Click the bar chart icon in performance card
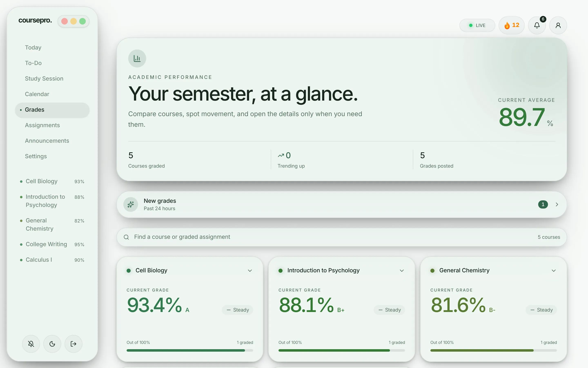588x368 pixels. pyautogui.click(x=137, y=58)
